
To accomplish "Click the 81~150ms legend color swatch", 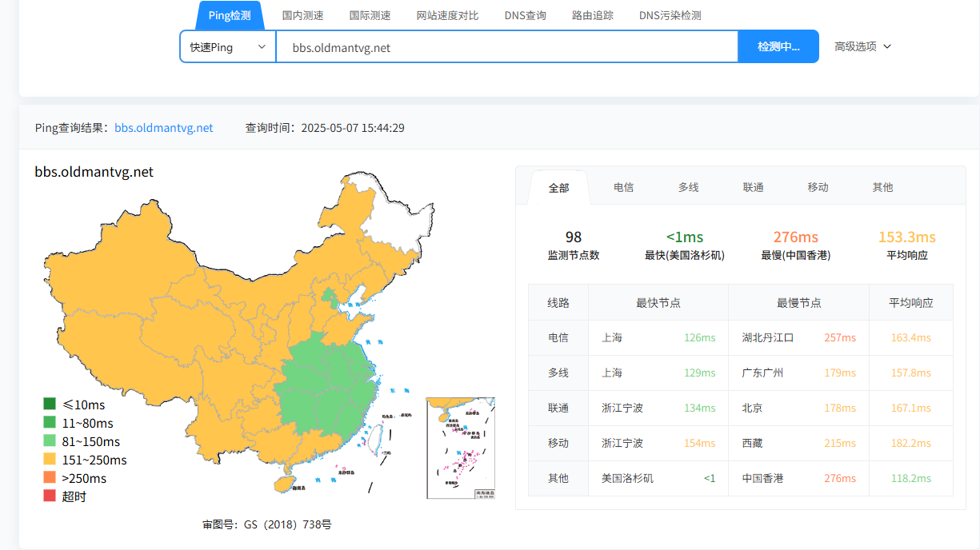I will coord(50,441).
